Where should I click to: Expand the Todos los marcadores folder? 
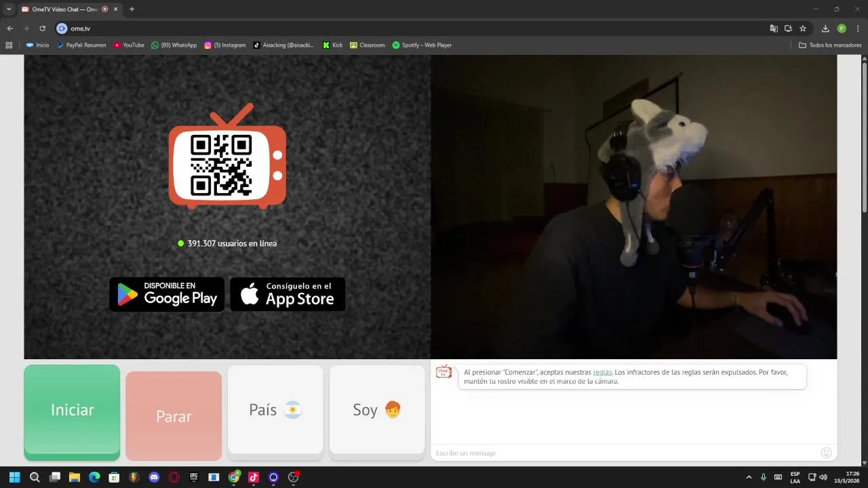click(830, 45)
